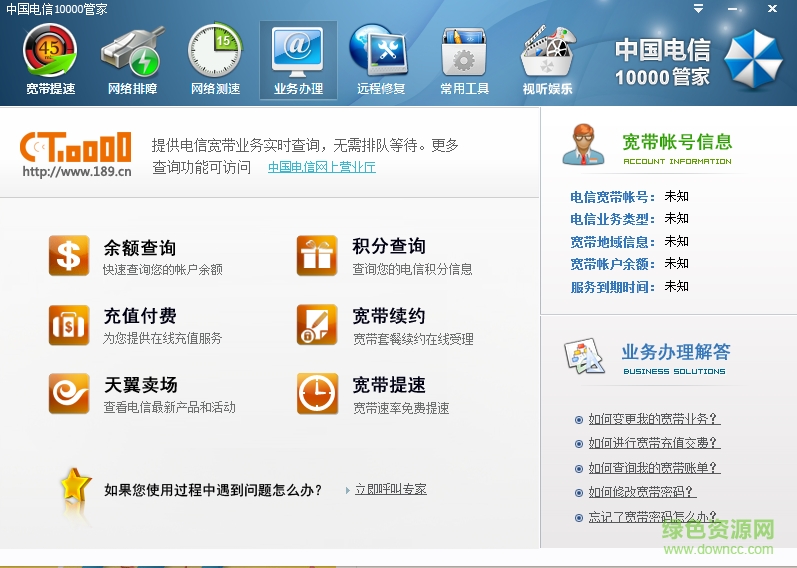Click the 查询您的电信积分信息 description

tap(413, 269)
